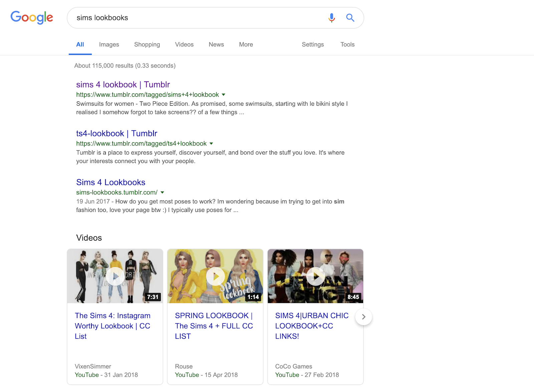Image resolution: width=534 pixels, height=392 pixels.
Task: Click the "19 Jun 2017" result snippet
Action: click(210, 206)
